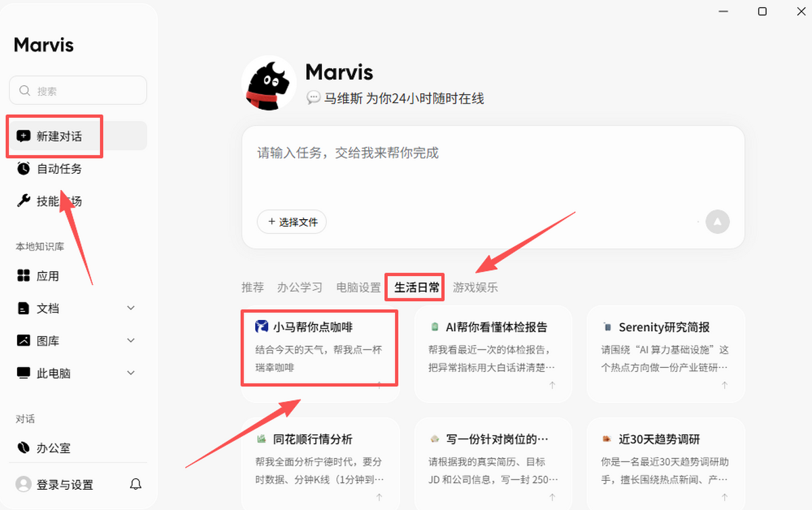Click the 应用 grid icon
The image size is (812, 510).
(24, 276)
